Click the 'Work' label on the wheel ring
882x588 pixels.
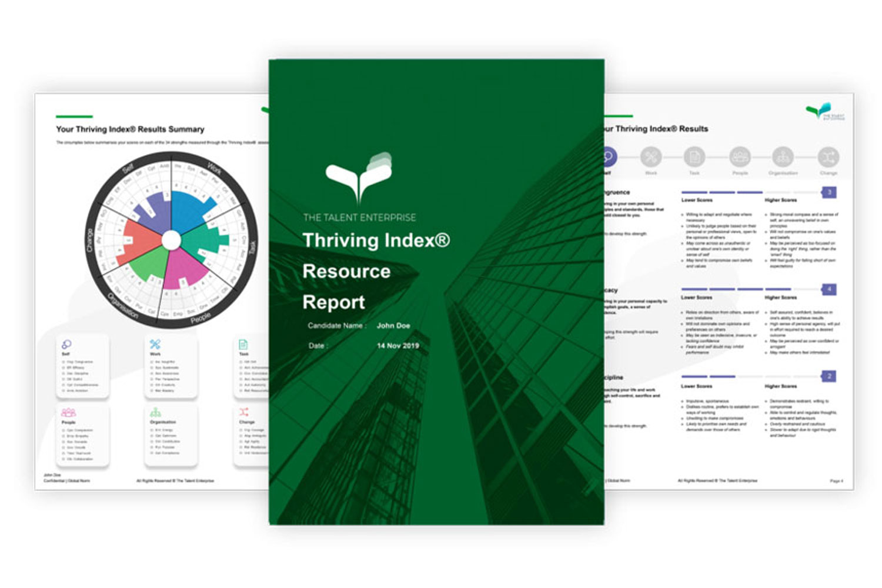(x=214, y=168)
